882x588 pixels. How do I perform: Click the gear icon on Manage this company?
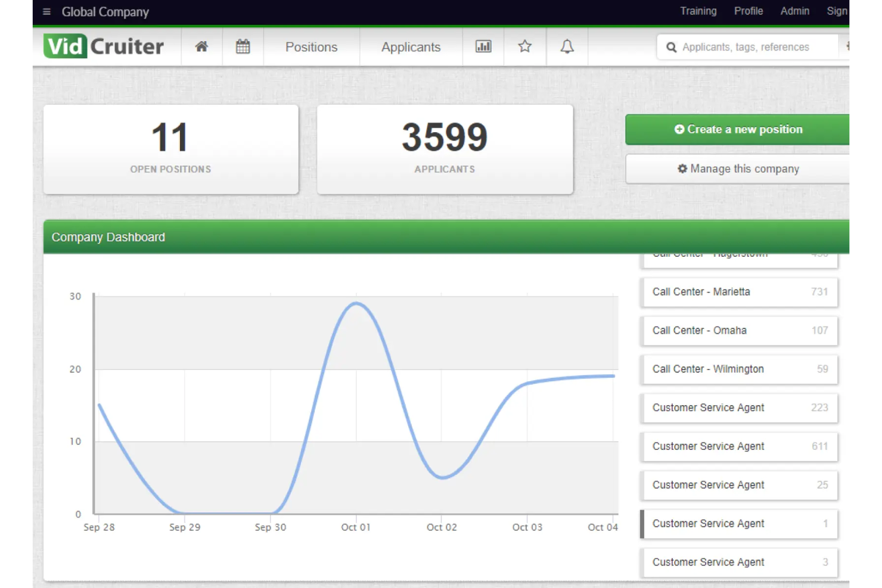pos(682,169)
